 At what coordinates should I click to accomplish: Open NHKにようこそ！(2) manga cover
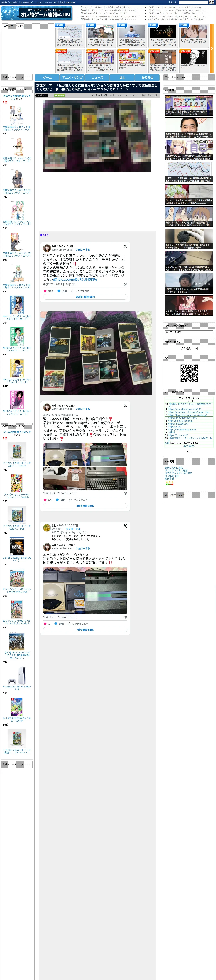point(17,305)
